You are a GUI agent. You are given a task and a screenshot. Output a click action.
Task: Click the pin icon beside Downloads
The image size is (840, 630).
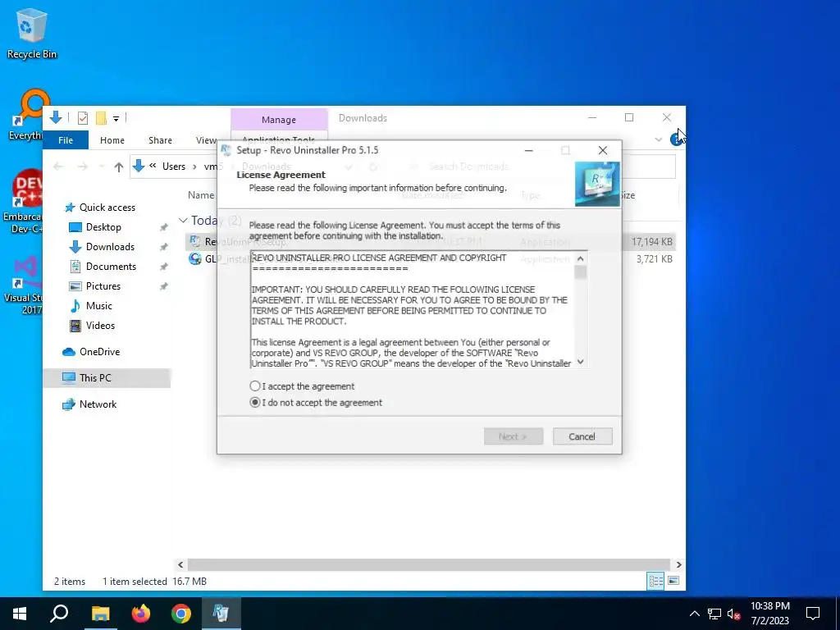pyautogui.click(x=163, y=247)
